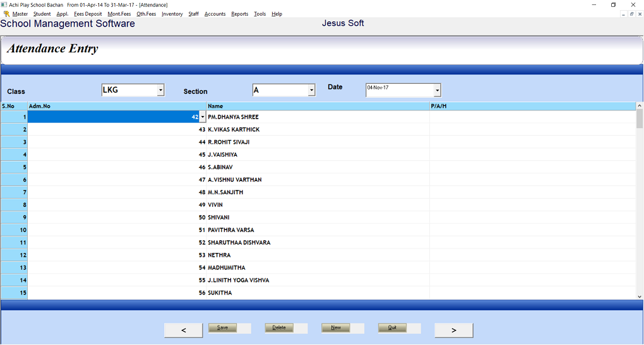Click the scroll down arrow of the attendance grid
Screen dimensions: 644x345
(x=640, y=296)
